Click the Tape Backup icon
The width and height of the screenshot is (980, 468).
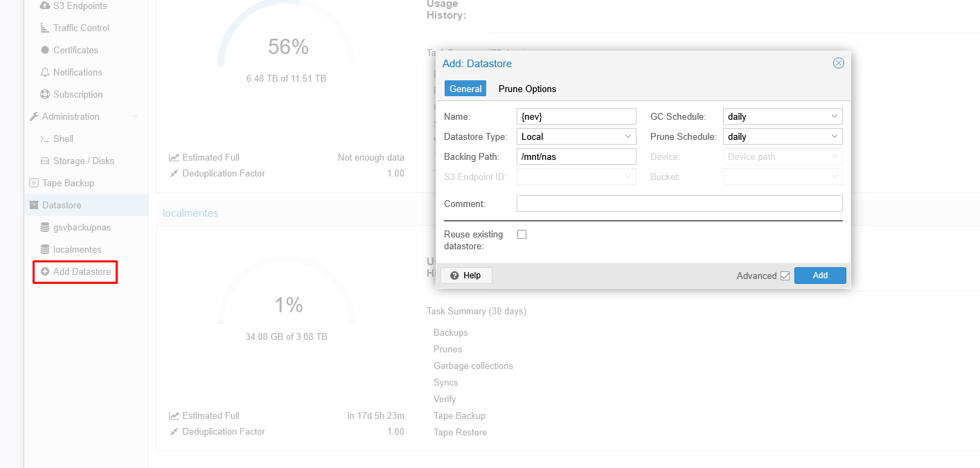pos(34,183)
